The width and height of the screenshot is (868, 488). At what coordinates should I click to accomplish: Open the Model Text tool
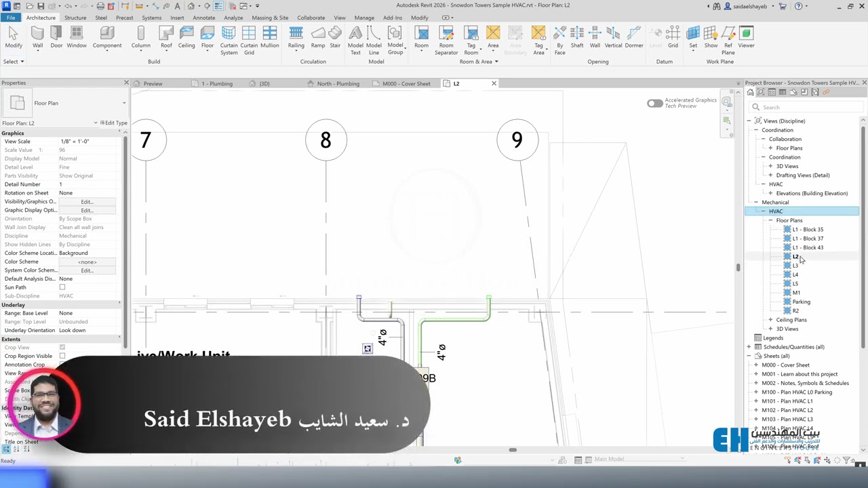pos(355,41)
